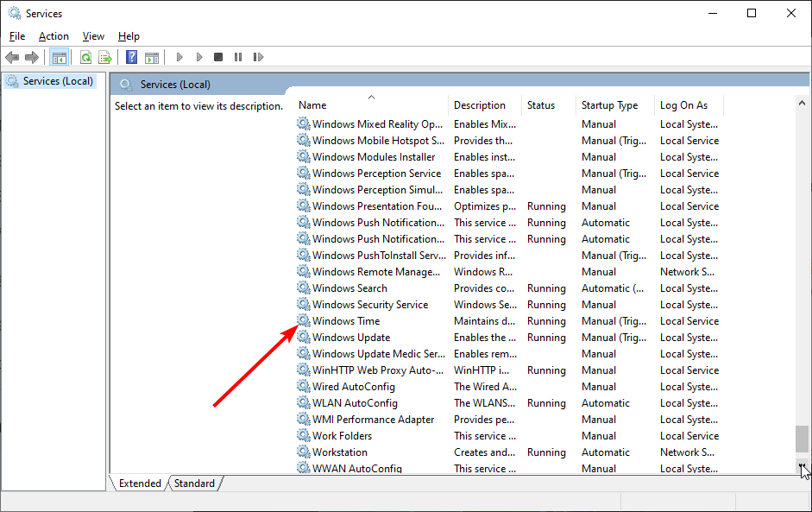Click the Refresh toolbar icon
Viewport: 812px width, 512px height.
tap(86, 57)
